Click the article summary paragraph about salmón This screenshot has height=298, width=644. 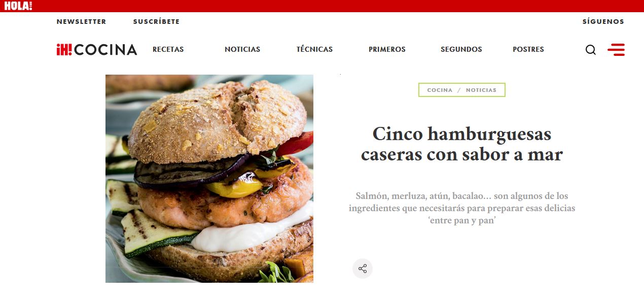point(462,208)
